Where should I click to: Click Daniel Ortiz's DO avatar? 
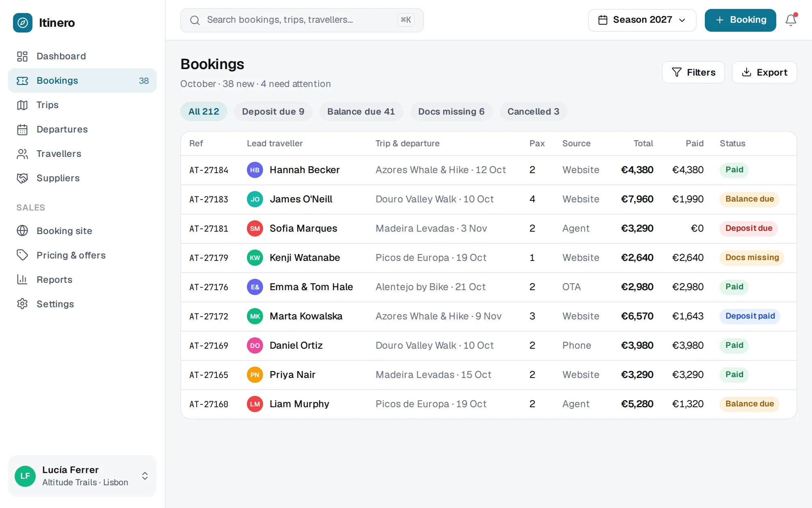[x=255, y=345]
